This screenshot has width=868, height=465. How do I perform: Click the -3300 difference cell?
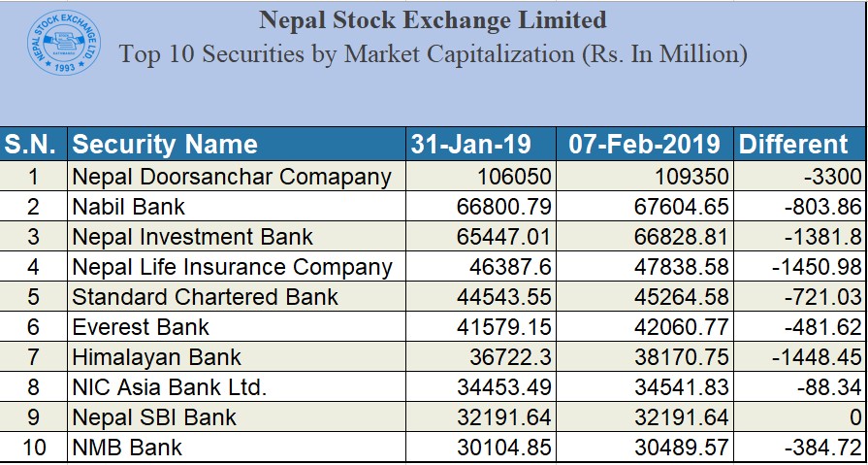coord(799,177)
